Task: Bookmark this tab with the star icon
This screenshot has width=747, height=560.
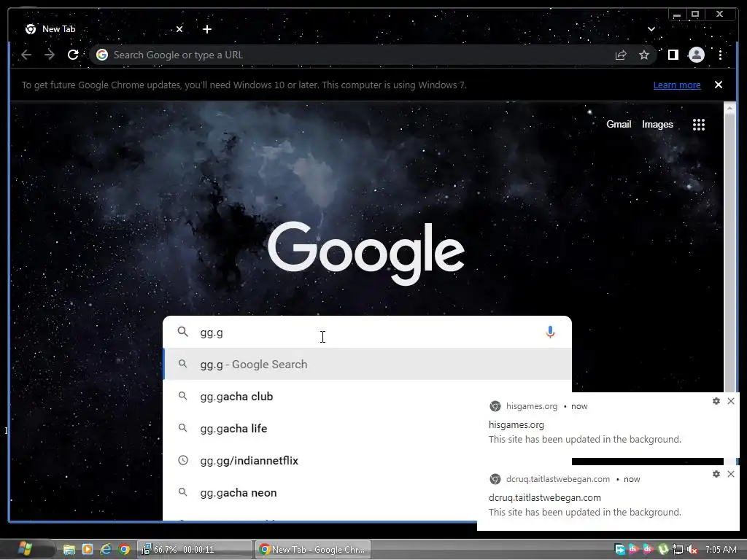Action: click(x=644, y=55)
